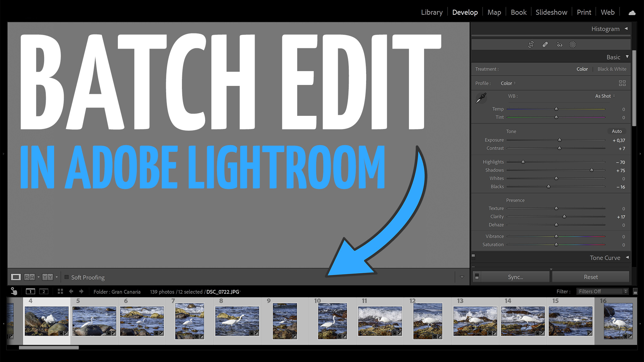
Task: Open the Slideshow module
Action: (551, 12)
